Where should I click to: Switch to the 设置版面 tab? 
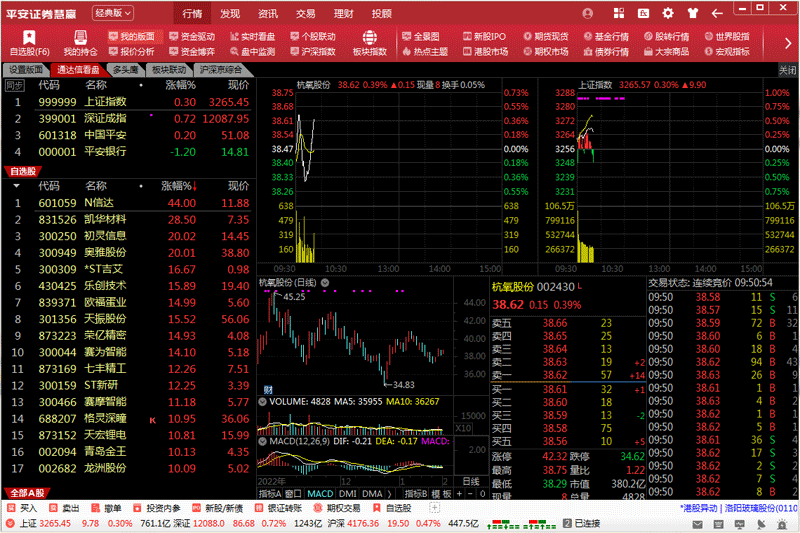26,70
